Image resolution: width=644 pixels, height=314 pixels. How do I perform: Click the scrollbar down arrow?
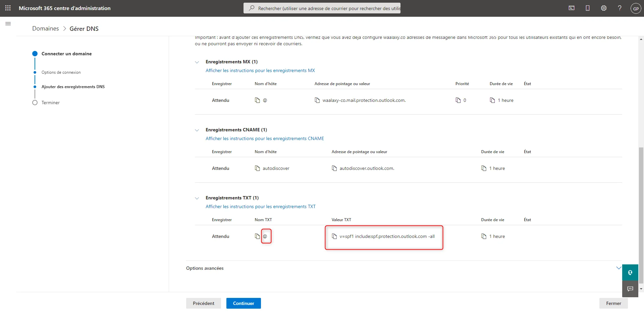641,289
